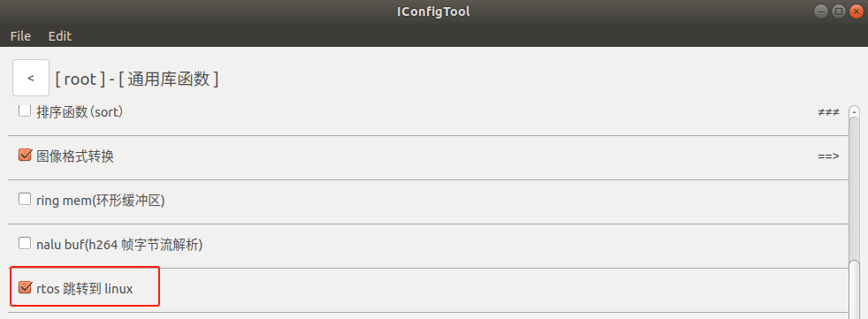Select the ring mem(环形缓冲区) label

[x=101, y=200]
